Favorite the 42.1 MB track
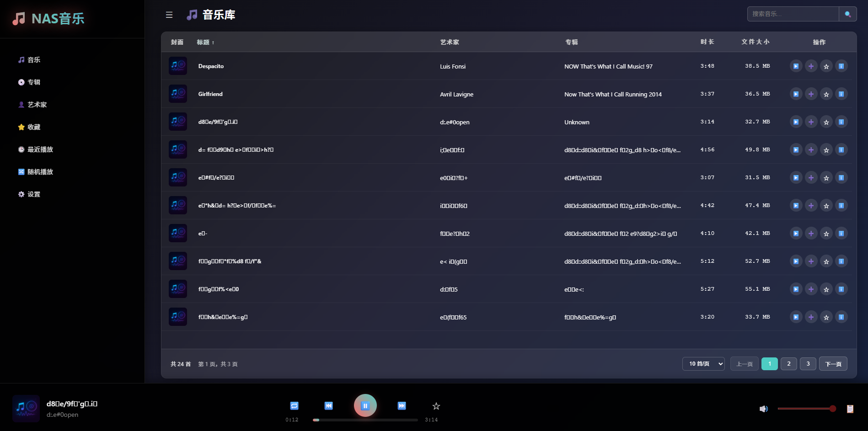The height and width of the screenshot is (431, 868). tap(826, 234)
